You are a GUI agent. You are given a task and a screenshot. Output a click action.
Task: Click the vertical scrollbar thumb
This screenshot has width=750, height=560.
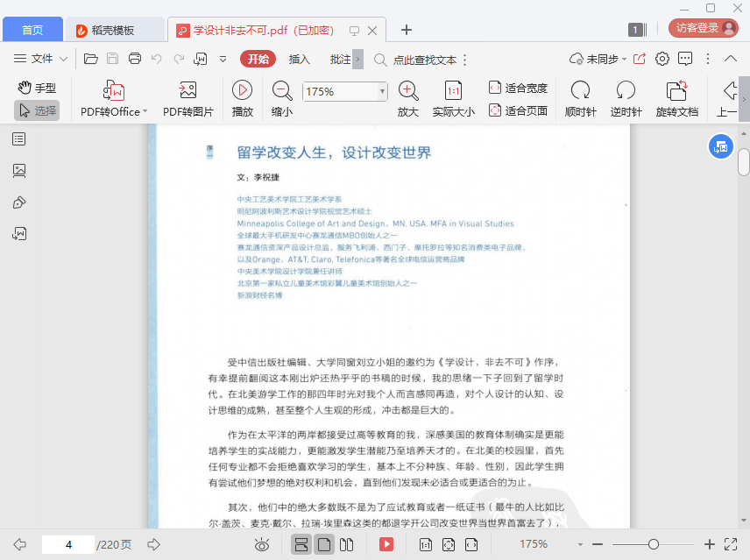pyautogui.click(x=743, y=162)
